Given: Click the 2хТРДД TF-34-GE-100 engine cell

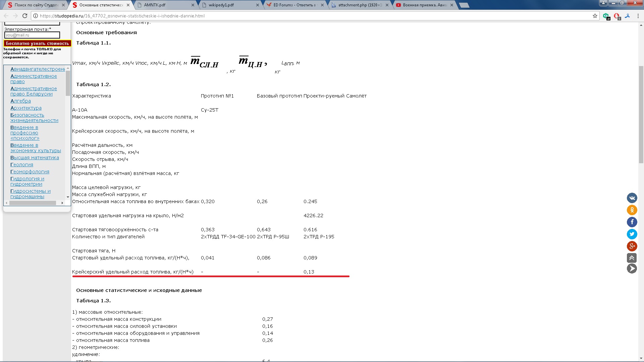Looking at the screenshot, I should point(228,237).
